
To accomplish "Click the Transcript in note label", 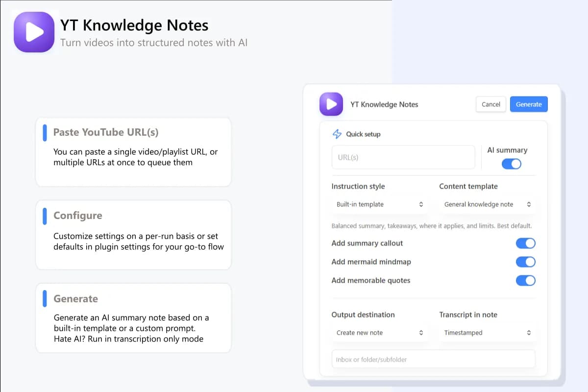I will pos(468,315).
